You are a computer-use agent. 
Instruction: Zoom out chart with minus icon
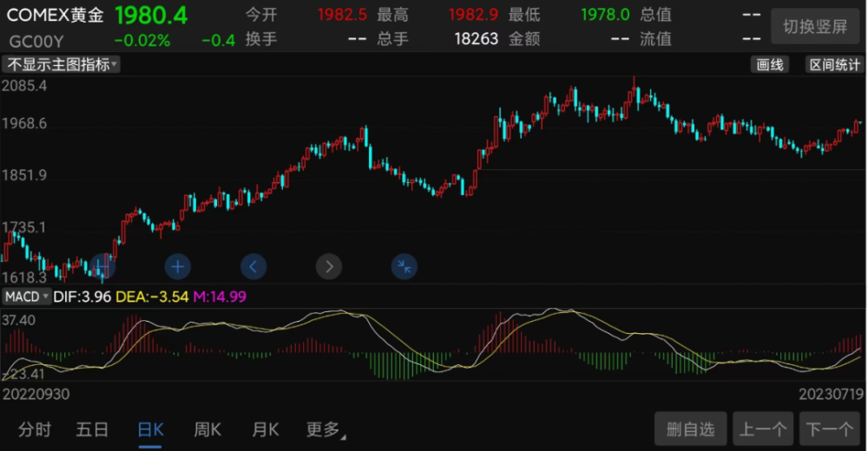point(102,267)
